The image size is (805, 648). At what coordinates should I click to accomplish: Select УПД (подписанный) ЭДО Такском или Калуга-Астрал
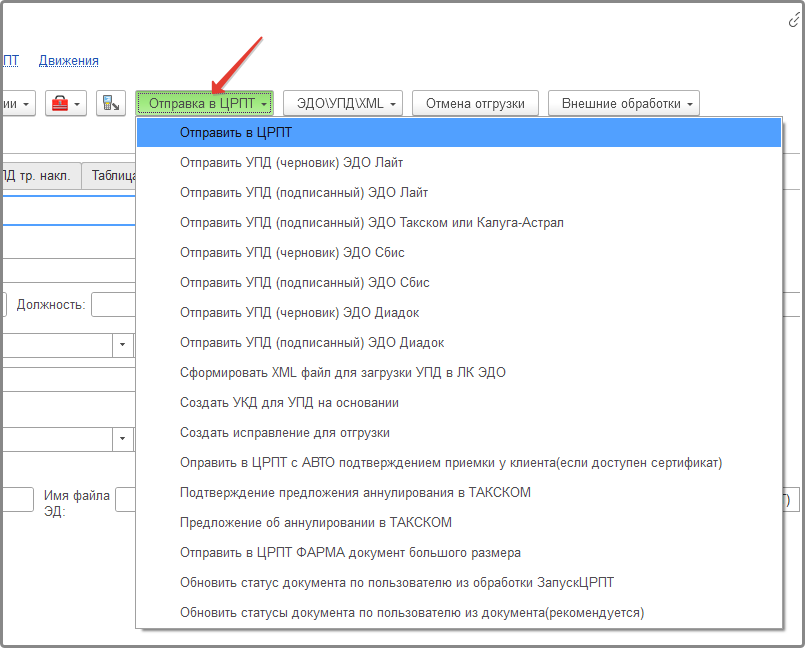point(459,223)
